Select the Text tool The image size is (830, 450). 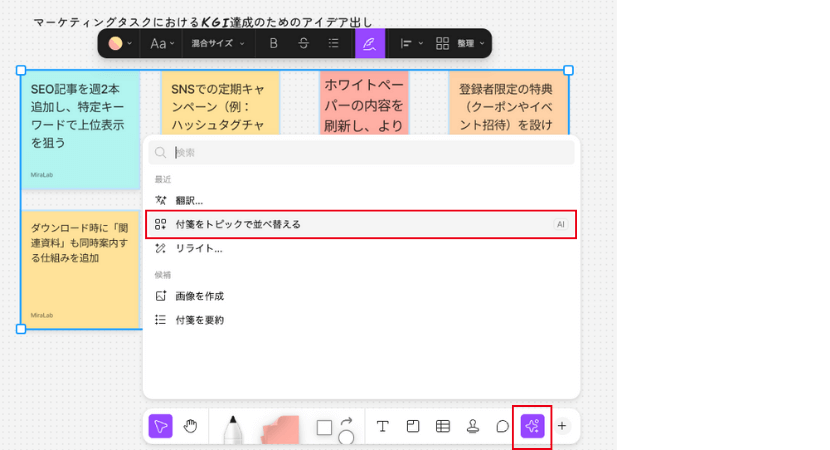click(x=383, y=426)
